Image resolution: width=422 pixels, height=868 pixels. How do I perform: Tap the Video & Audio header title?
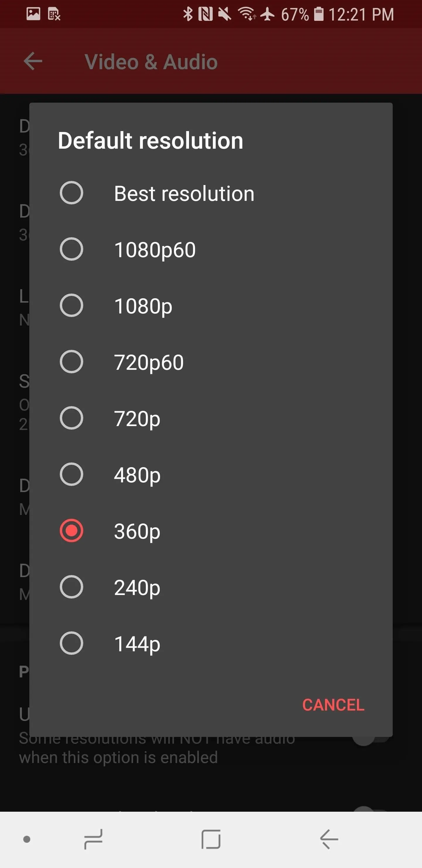[x=151, y=62]
